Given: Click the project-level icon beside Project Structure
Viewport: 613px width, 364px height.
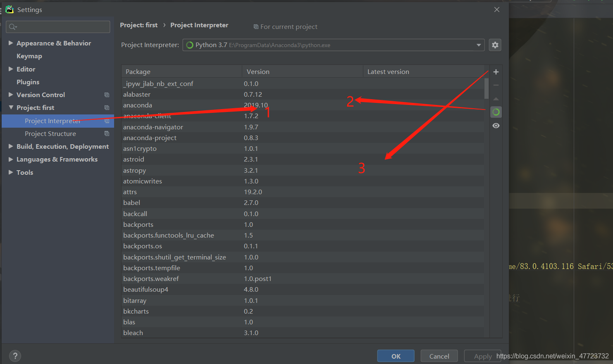Looking at the screenshot, I should (x=107, y=133).
